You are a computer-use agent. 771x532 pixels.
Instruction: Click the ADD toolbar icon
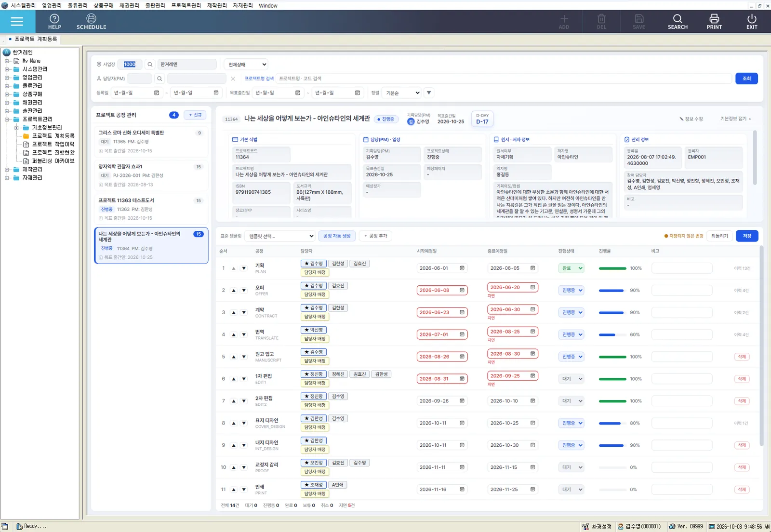coord(564,22)
